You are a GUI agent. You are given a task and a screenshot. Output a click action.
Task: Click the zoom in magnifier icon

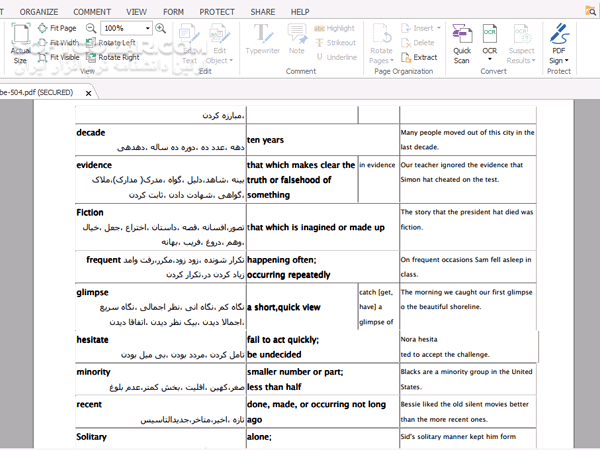pos(160,28)
